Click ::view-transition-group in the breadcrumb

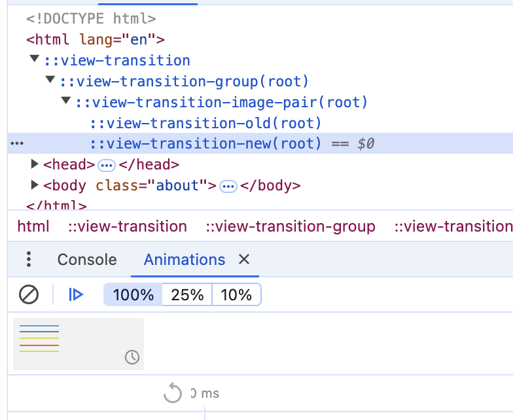coord(291,227)
